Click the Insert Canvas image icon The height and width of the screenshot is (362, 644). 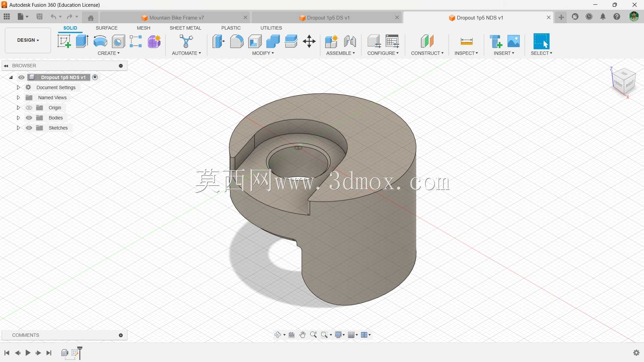tap(514, 41)
